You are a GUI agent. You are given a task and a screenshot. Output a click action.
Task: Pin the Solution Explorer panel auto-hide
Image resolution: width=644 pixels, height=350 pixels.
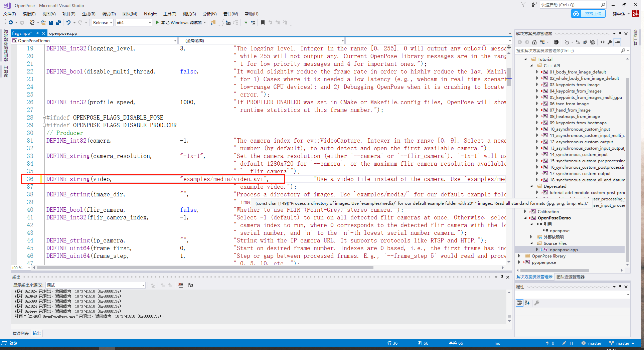coord(620,33)
